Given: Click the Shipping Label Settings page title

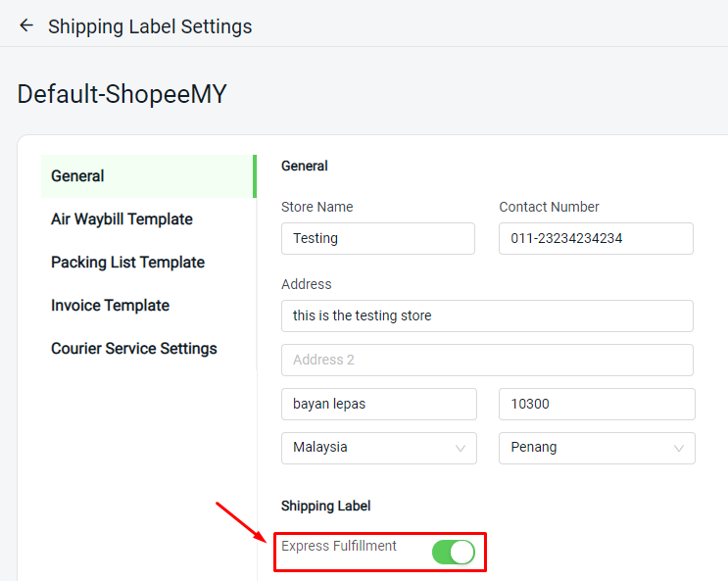Looking at the screenshot, I should (150, 26).
